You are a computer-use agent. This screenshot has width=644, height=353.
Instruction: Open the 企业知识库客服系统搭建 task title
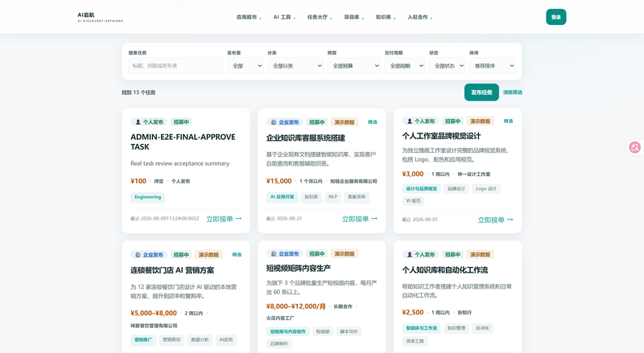tap(306, 138)
